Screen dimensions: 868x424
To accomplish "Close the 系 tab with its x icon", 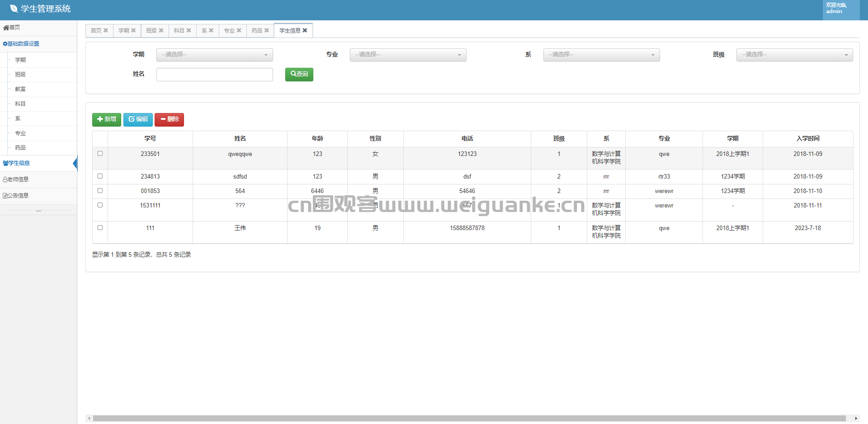I will coord(211,30).
